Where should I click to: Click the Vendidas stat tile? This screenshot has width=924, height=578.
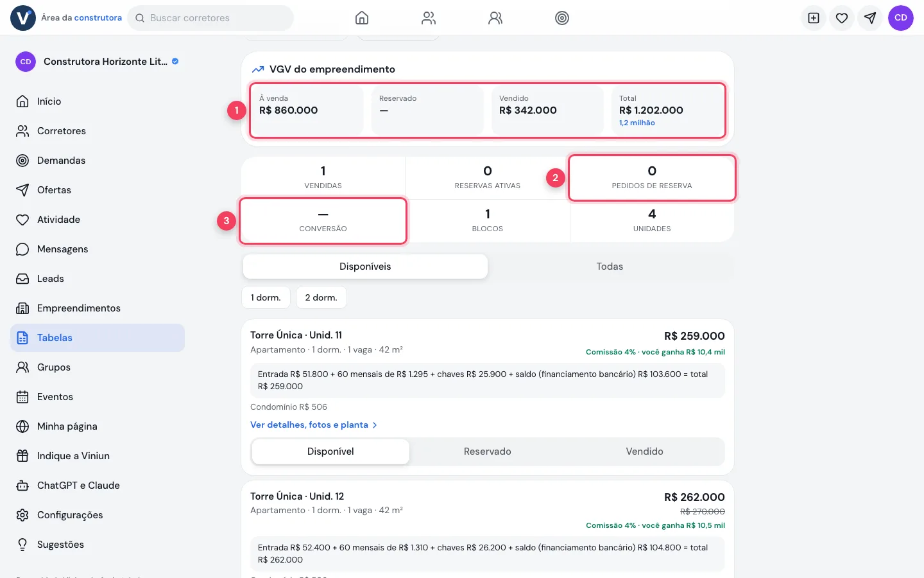tap(323, 178)
